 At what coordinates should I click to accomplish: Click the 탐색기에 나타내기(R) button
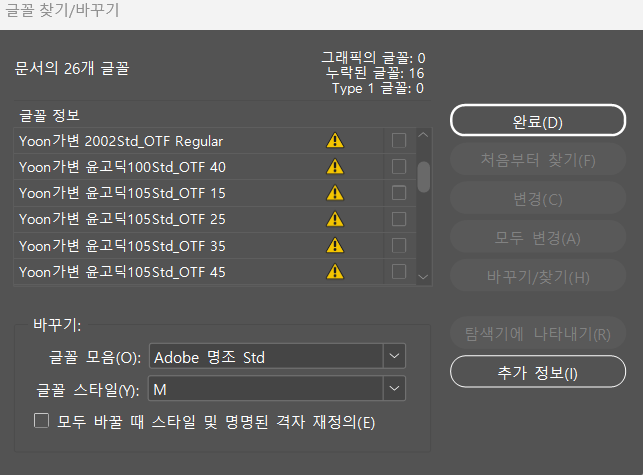click(538, 333)
